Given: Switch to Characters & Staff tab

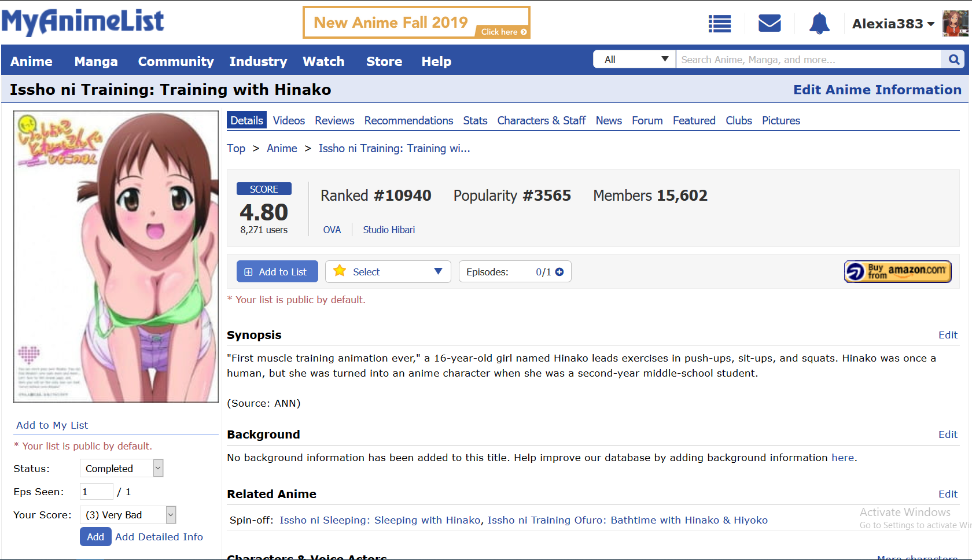Looking at the screenshot, I should 541,120.
